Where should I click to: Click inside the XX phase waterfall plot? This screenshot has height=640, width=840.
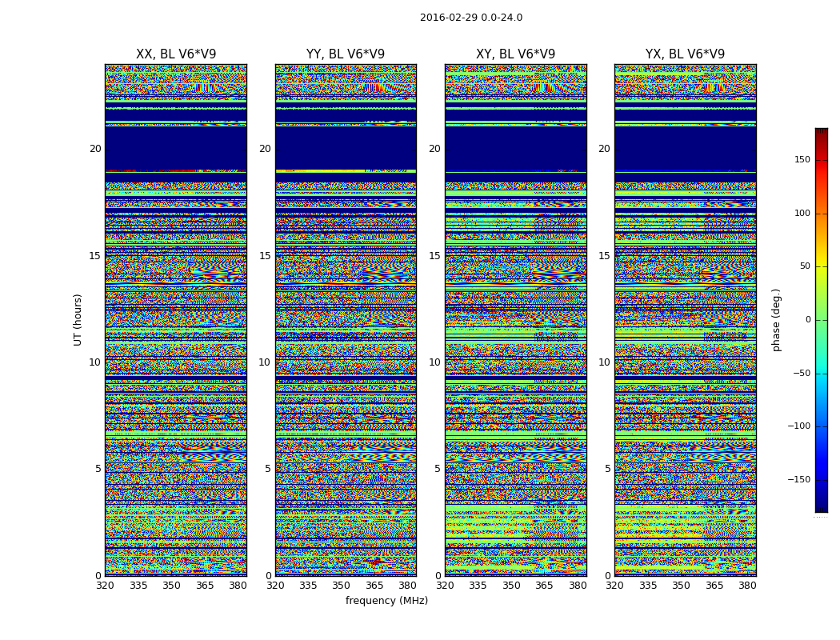point(176,320)
